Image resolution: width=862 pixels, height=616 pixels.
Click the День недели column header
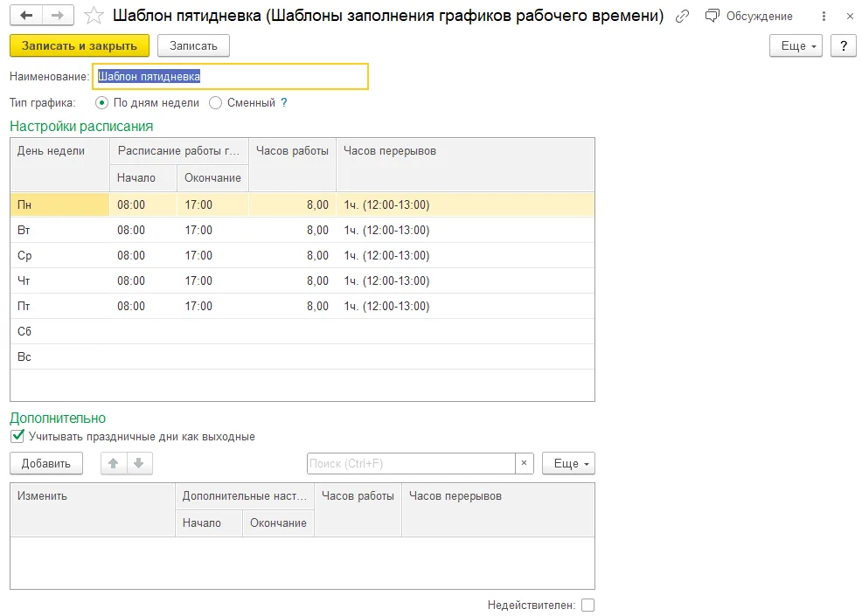coord(60,164)
